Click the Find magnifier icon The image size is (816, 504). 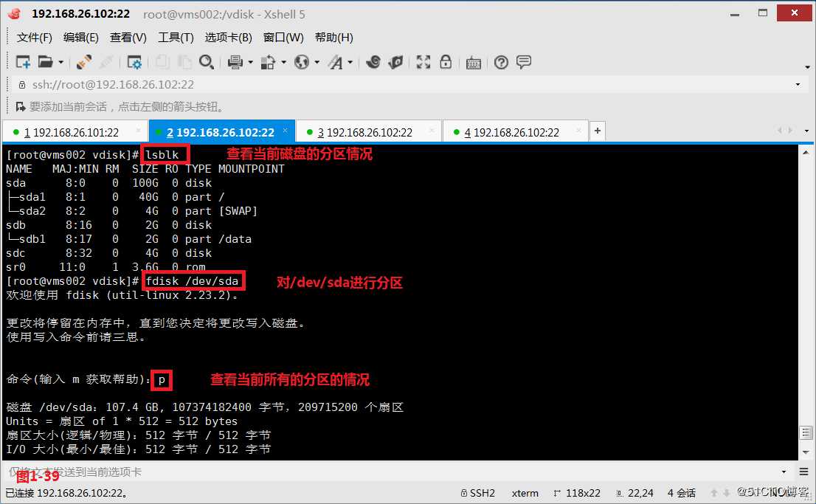[207, 63]
